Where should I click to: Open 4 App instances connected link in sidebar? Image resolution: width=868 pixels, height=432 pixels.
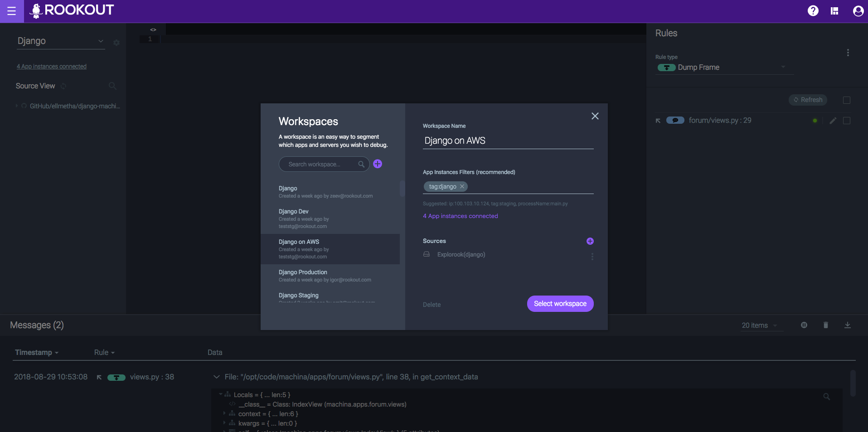(x=51, y=66)
